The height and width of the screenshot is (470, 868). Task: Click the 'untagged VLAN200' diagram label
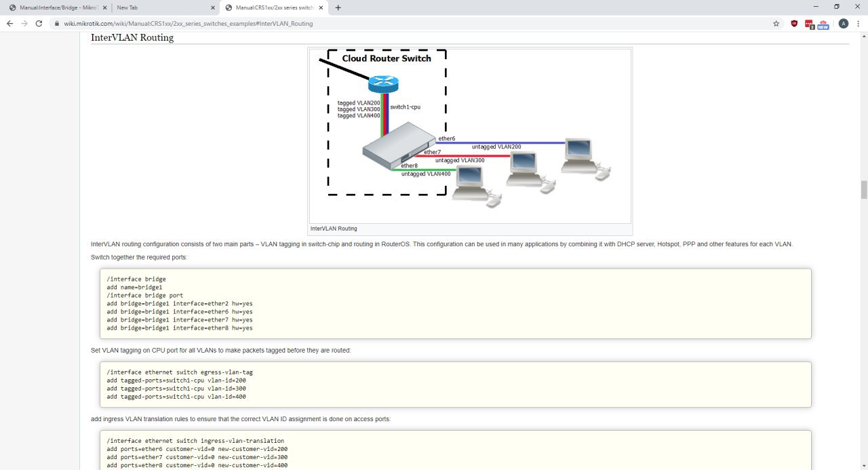click(x=496, y=146)
